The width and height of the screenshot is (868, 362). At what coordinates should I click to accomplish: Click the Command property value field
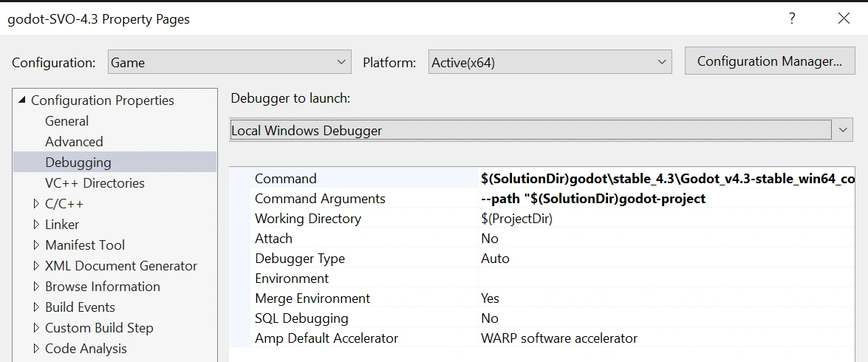[665, 179]
